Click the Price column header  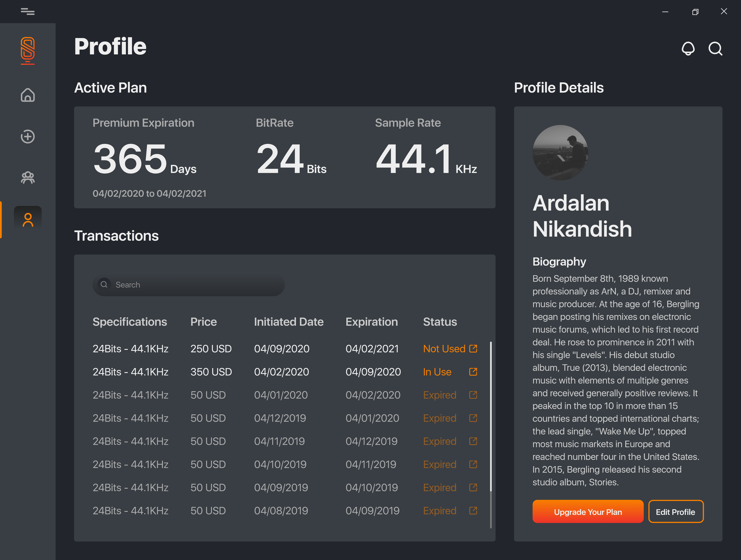[204, 322]
